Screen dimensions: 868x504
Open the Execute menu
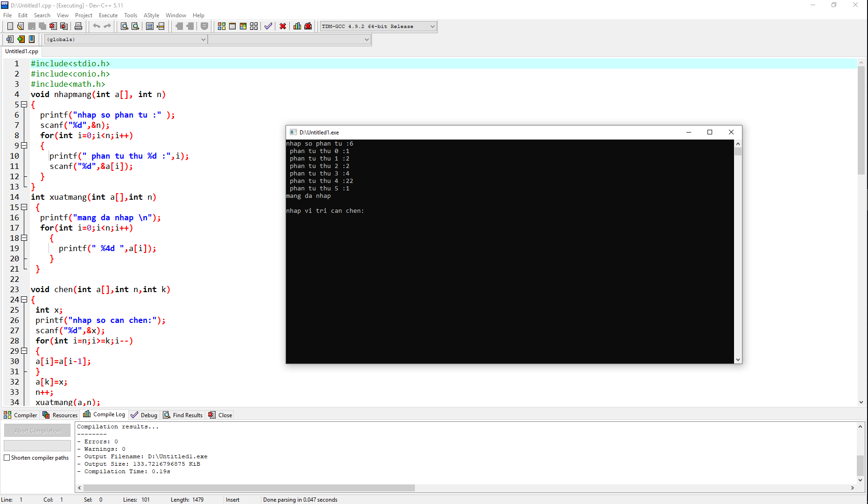[x=108, y=15]
